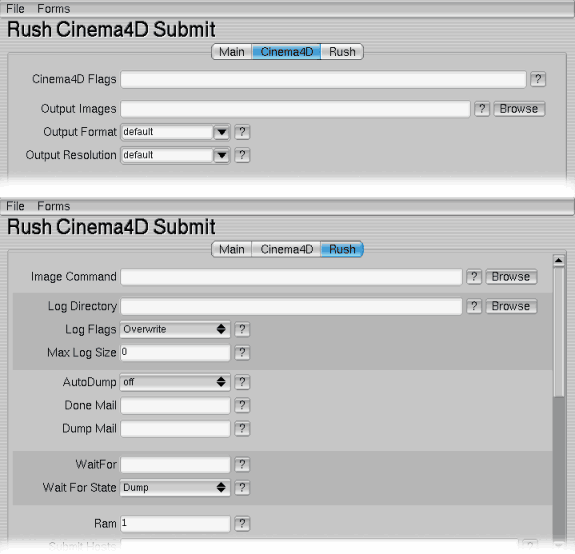The width and height of the screenshot is (575, 554).
Task: Open File menu in lower window
Action: (15, 206)
